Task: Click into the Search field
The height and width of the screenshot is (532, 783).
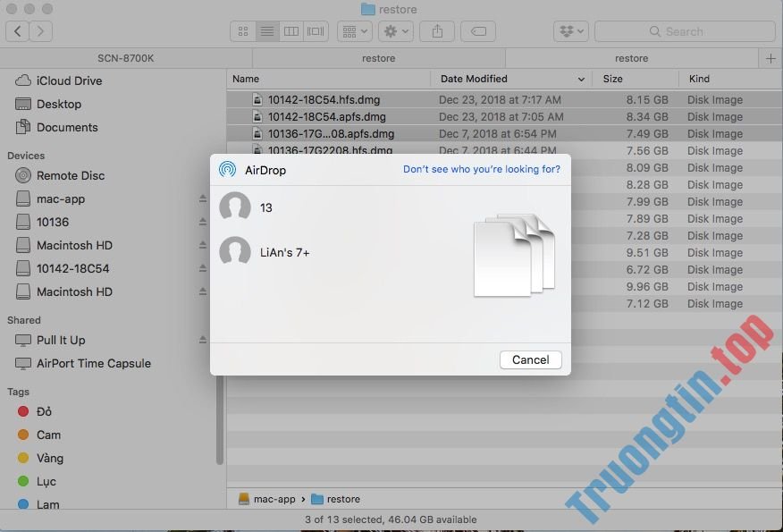Action: point(685,31)
